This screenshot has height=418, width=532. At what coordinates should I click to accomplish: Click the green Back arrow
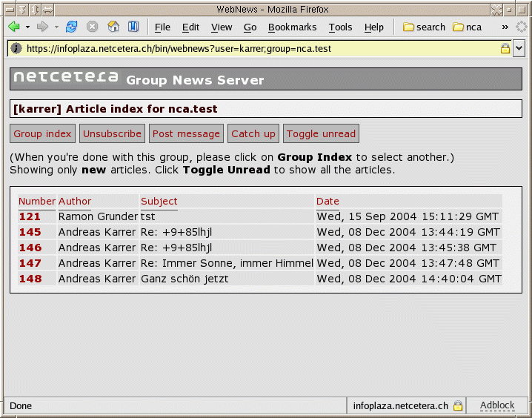14,27
